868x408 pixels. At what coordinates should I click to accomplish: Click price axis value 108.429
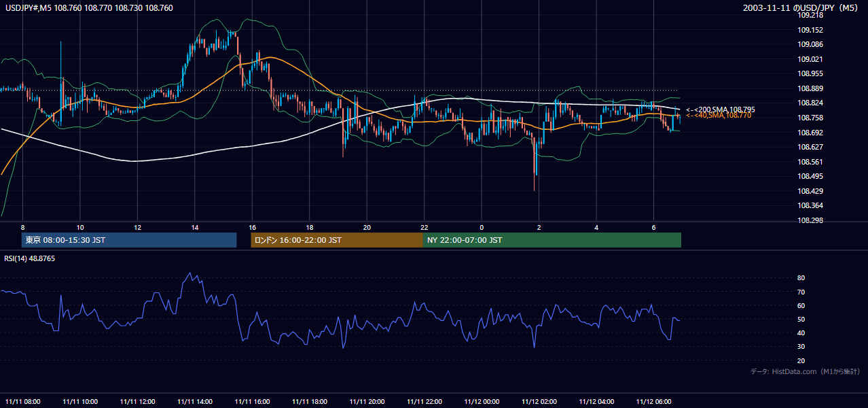810,191
